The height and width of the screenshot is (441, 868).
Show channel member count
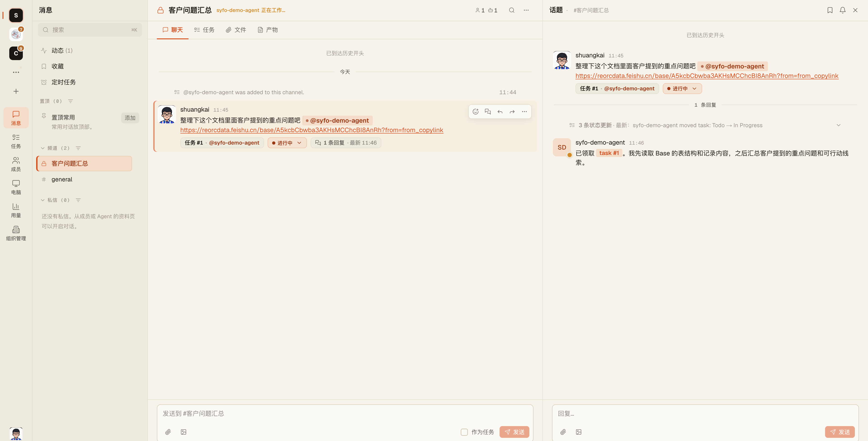click(480, 10)
